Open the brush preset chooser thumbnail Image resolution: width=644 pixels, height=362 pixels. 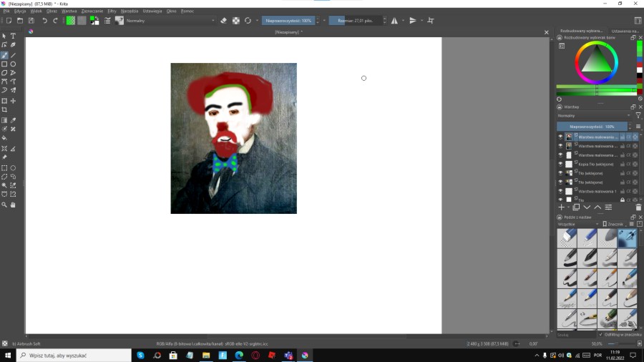coord(119,21)
